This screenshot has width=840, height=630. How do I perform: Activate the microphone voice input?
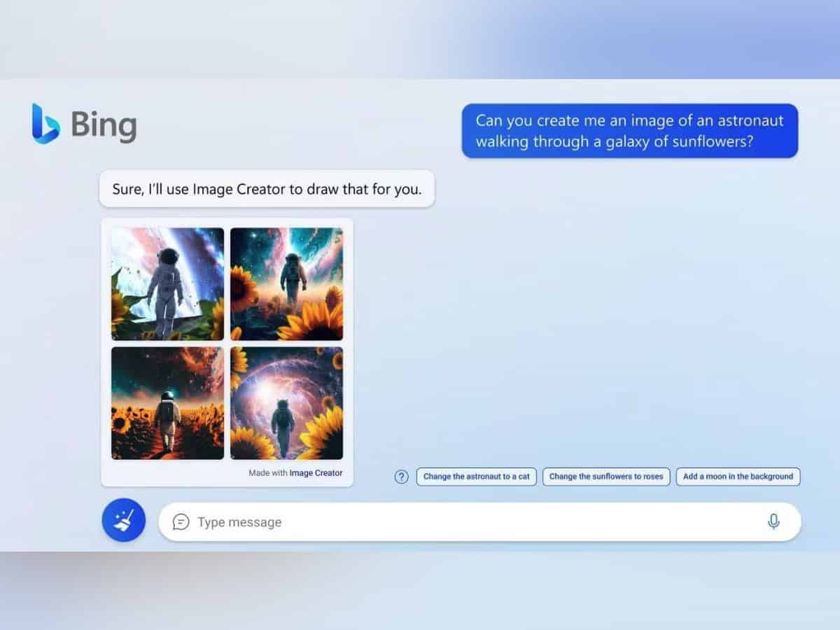coord(773,521)
